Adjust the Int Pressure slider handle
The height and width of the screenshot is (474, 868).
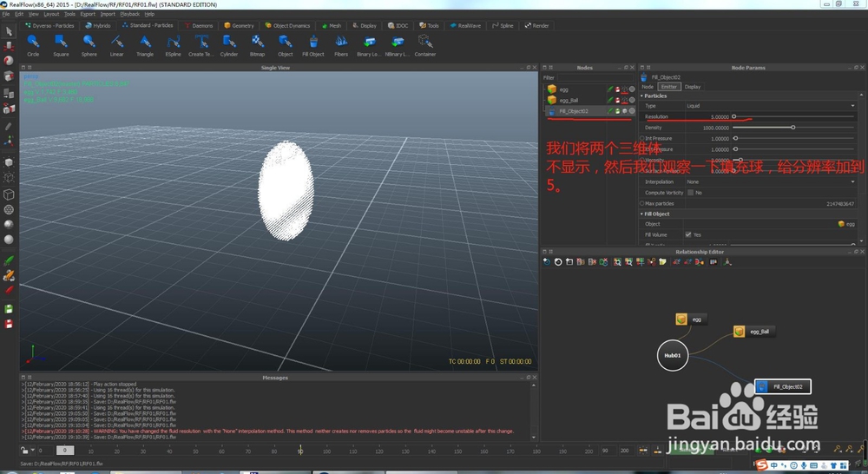(x=735, y=138)
